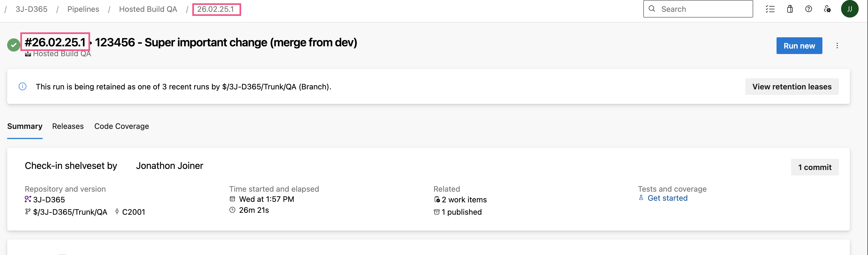
Task: Click the green succeeded status icon
Action: (x=13, y=45)
